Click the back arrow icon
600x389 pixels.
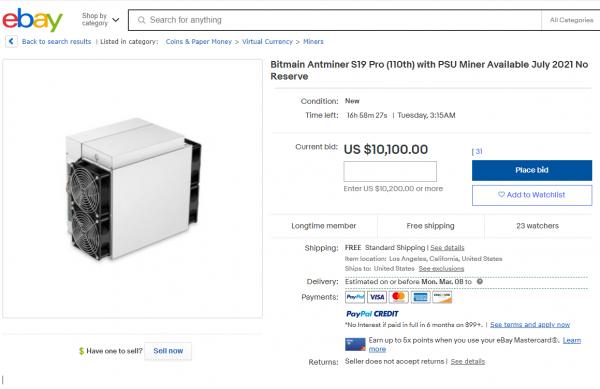[x=11, y=41]
